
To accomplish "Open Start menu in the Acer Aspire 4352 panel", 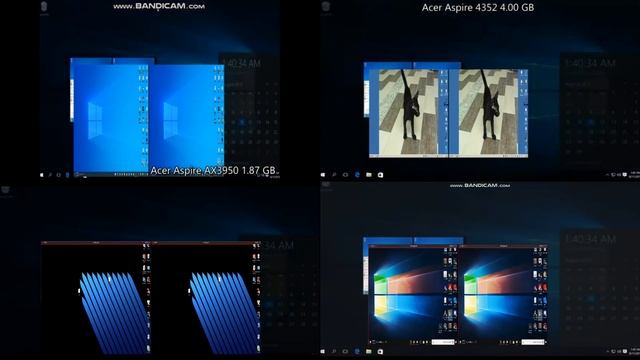I will [x=323, y=175].
